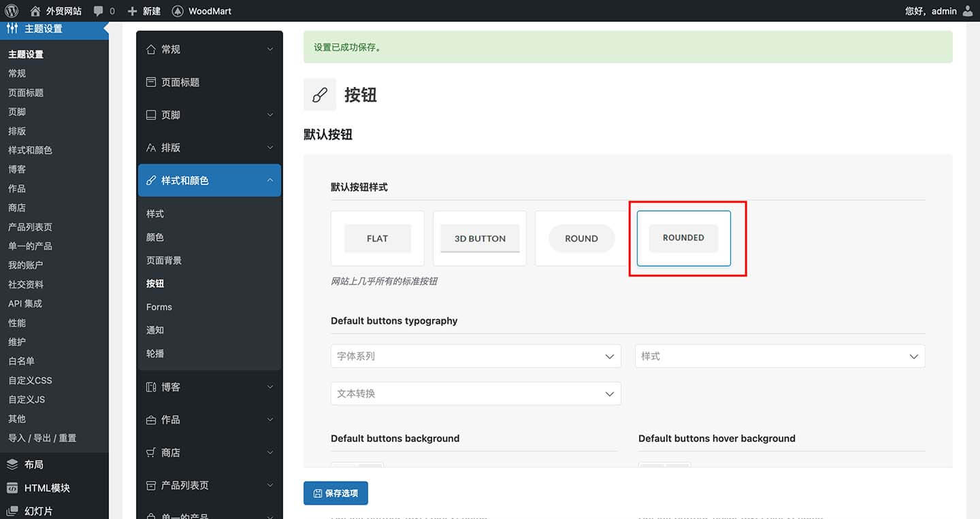Click the house icon next to 常规
This screenshot has width=980, height=519.
point(151,49)
